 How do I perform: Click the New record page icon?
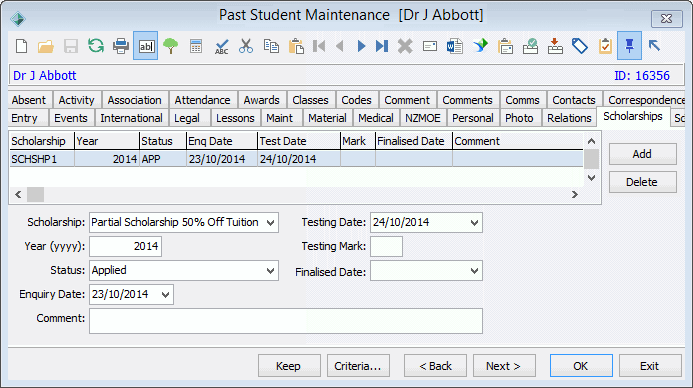pyautogui.click(x=21, y=46)
